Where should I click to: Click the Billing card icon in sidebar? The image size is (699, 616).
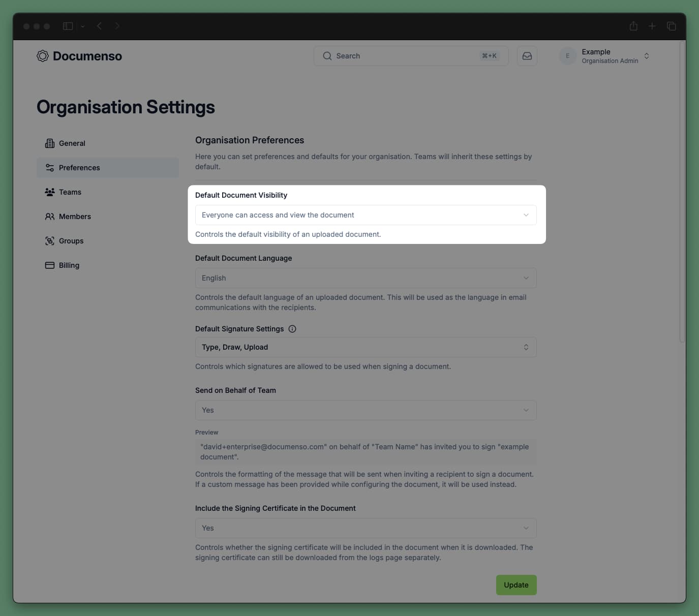50,265
